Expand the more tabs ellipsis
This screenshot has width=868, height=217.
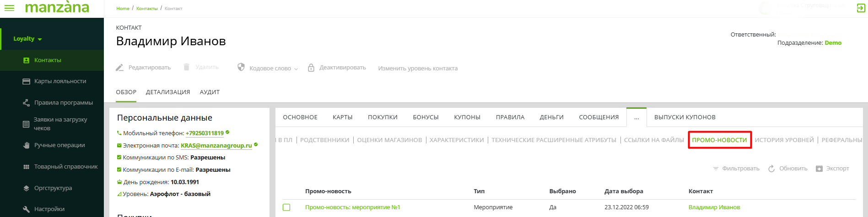click(636, 117)
